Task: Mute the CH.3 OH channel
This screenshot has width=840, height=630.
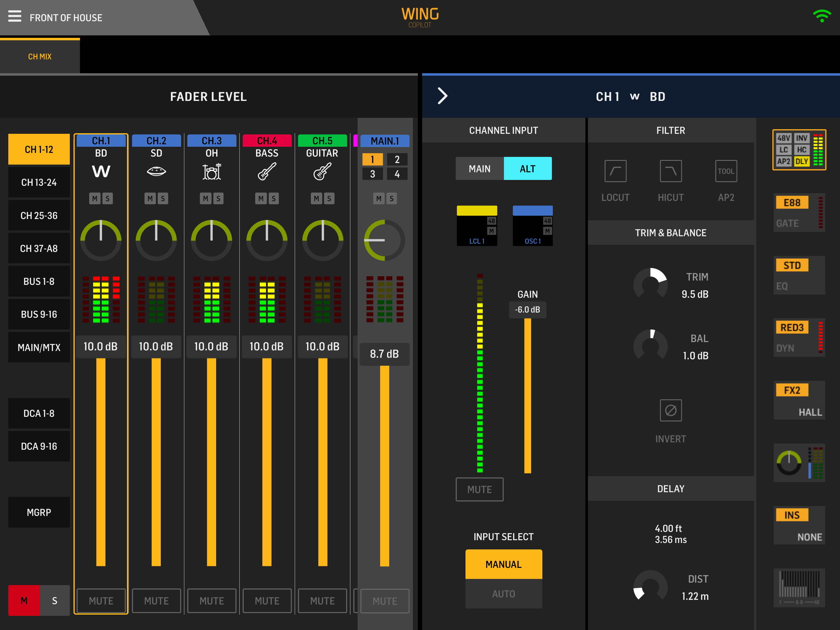Action: coord(212,601)
